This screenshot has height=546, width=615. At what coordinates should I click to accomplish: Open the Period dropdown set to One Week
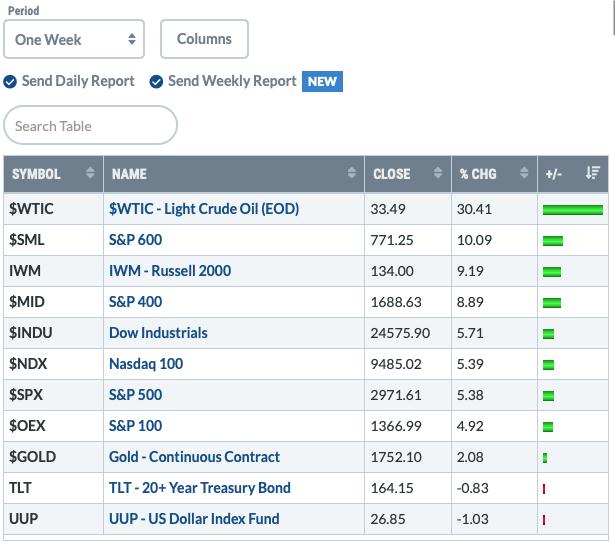click(x=74, y=39)
